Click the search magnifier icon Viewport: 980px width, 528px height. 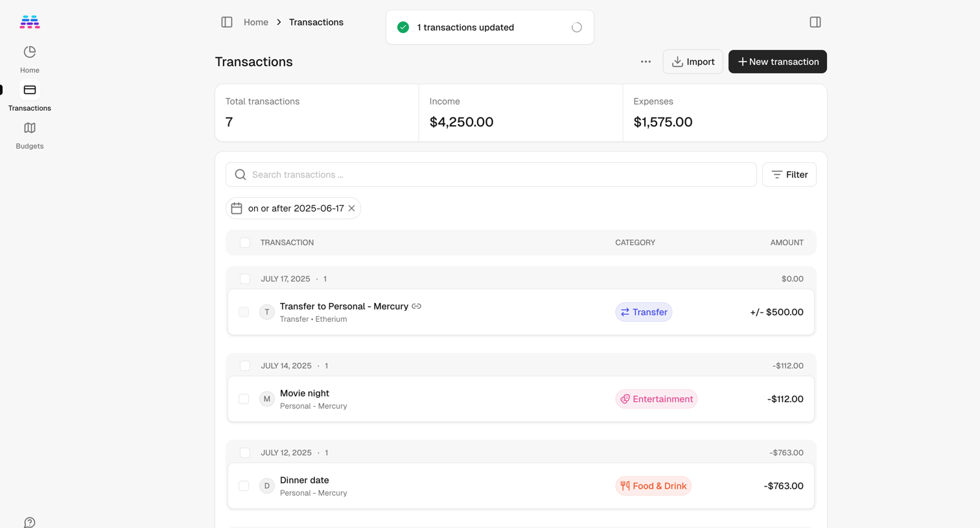(240, 174)
